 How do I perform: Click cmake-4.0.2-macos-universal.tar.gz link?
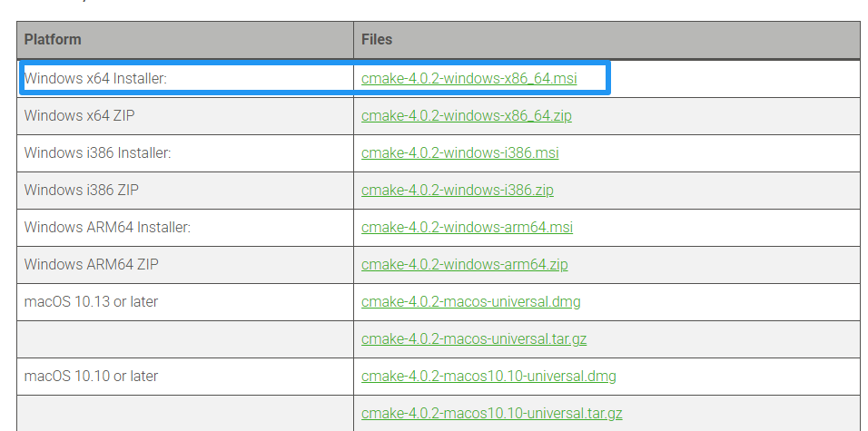coord(474,338)
